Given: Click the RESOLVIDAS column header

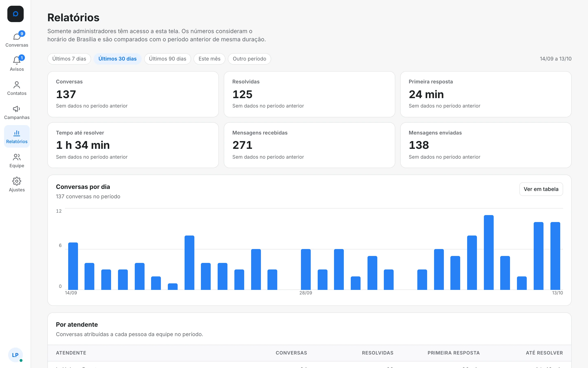Looking at the screenshot, I should pyautogui.click(x=378, y=353).
